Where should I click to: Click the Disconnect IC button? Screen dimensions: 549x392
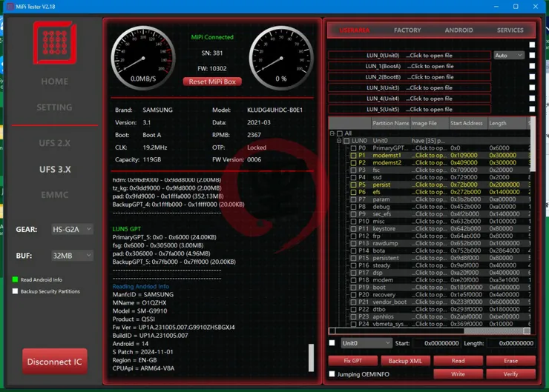pos(55,362)
